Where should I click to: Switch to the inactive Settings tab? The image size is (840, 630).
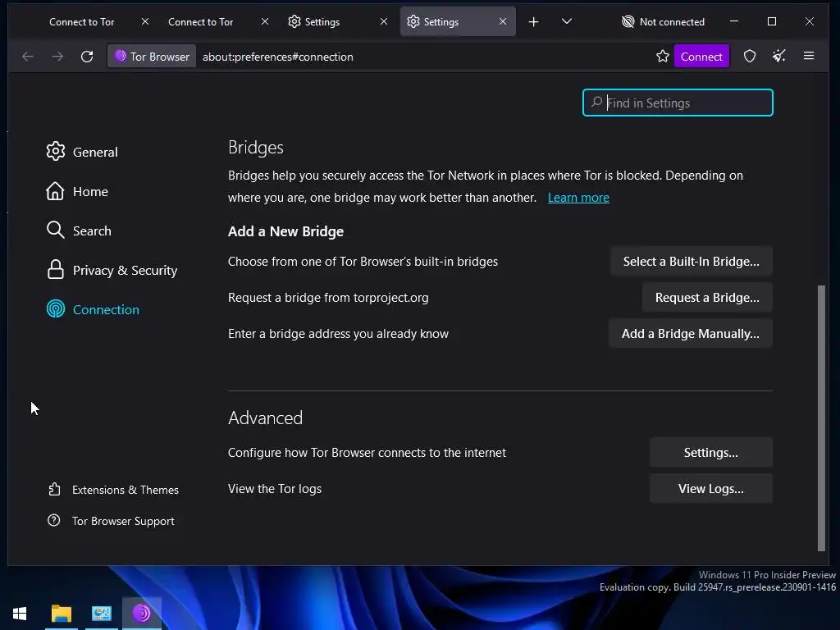click(x=322, y=22)
